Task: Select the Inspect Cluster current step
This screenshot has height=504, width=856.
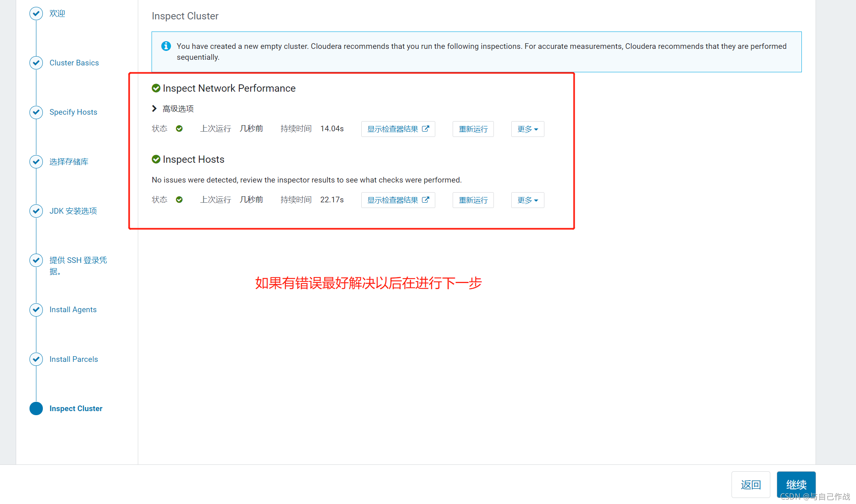Action: point(76,408)
